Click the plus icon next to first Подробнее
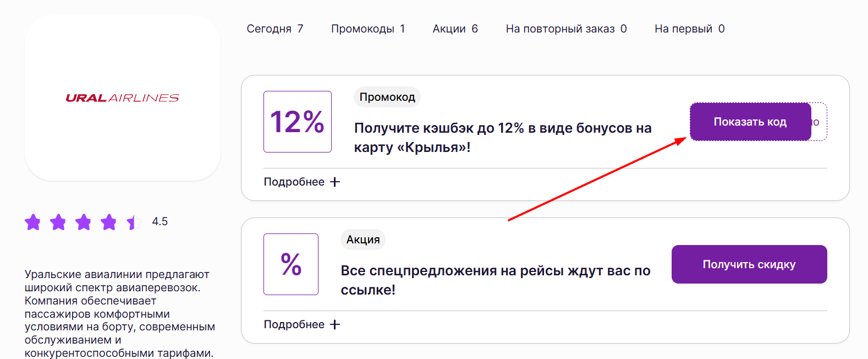The height and width of the screenshot is (359, 868). pyautogui.click(x=335, y=181)
